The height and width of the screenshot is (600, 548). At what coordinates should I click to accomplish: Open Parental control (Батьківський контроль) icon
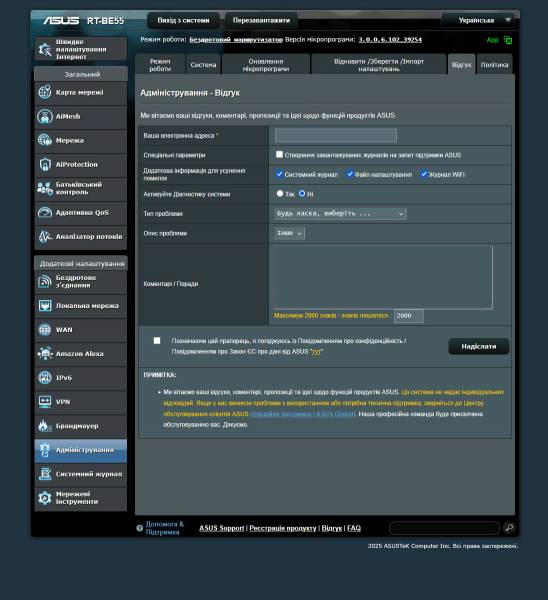tap(45, 188)
